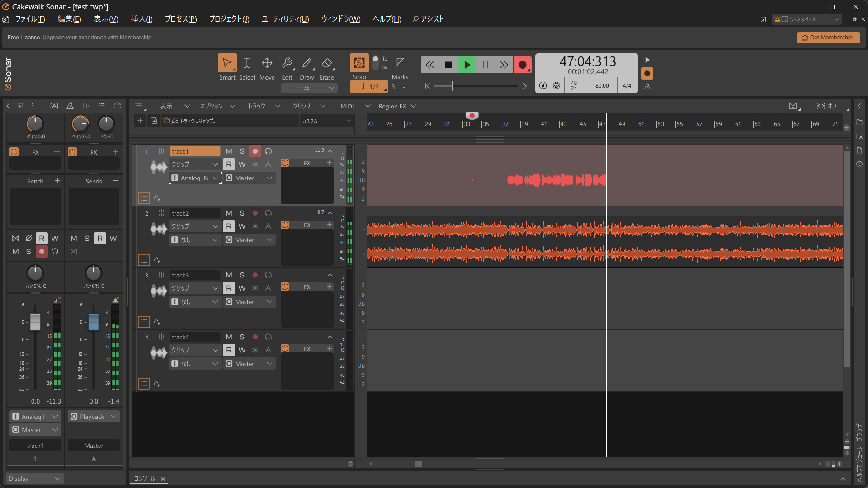The image size is (868, 488).
Task: Start playback with Play button
Action: point(467,65)
